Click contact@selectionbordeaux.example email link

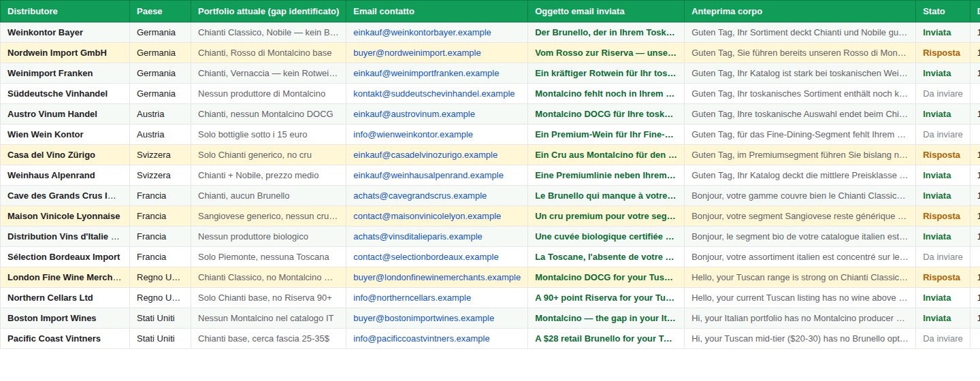426,257
